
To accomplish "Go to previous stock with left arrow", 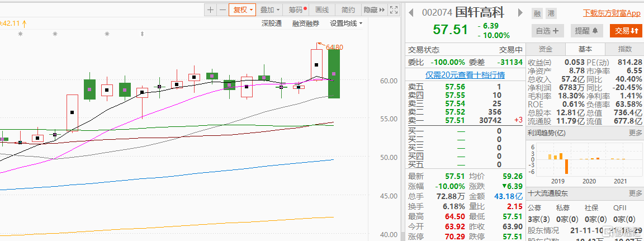I will (x=411, y=12).
